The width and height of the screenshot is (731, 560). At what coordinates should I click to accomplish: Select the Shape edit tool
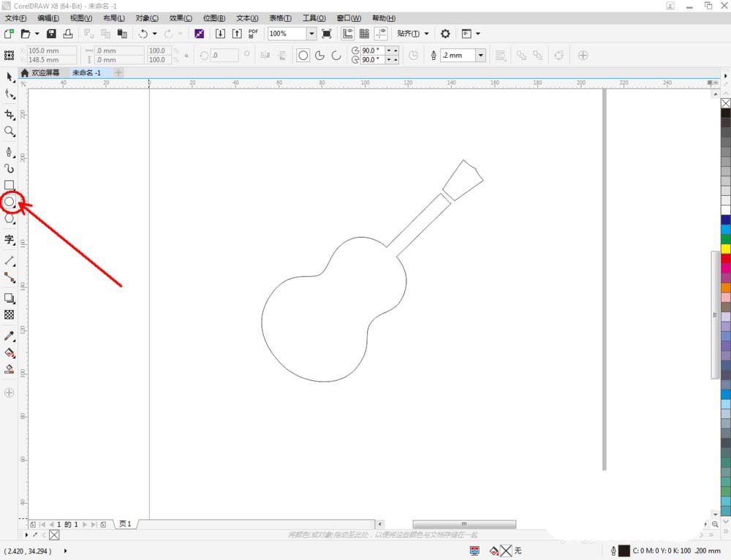tap(10, 94)
